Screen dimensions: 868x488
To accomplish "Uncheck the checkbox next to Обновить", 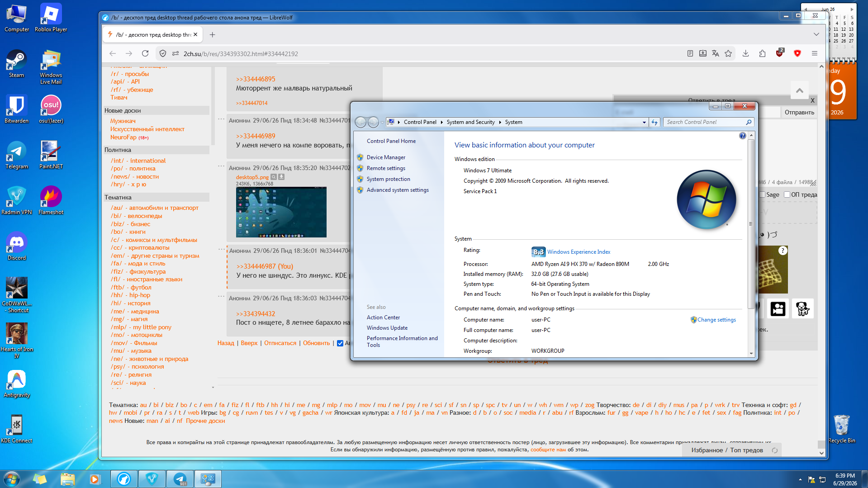I will 340,343.
